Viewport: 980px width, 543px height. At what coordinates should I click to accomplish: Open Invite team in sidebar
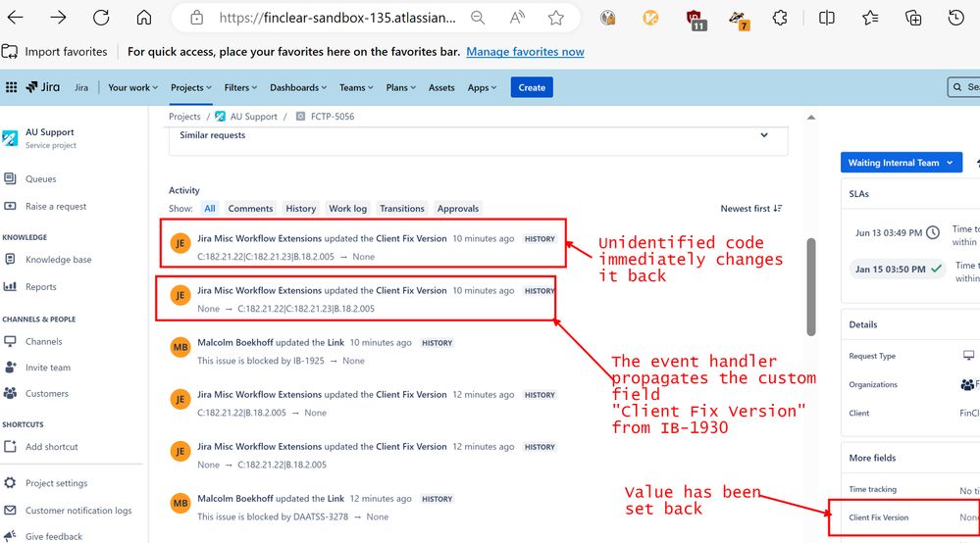pyautogui.click(x=47, y=368)
